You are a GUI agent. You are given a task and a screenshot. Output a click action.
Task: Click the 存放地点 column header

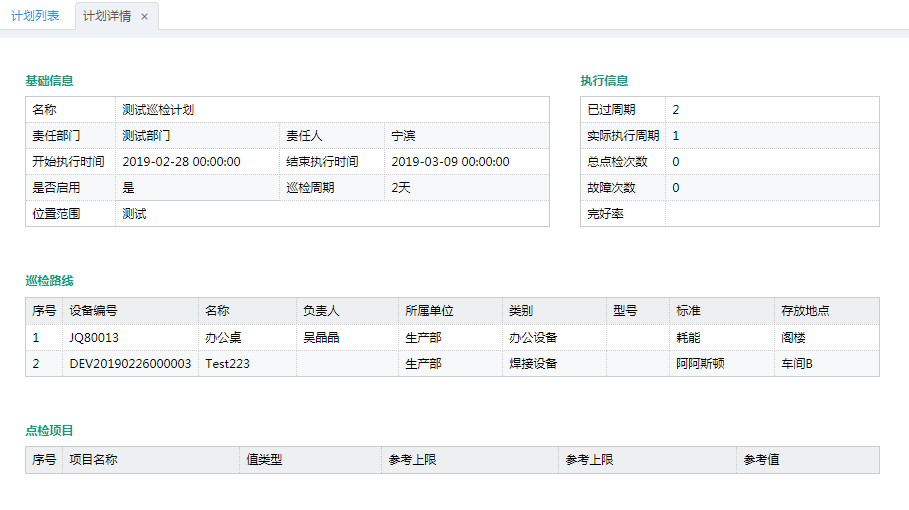tap(827, 311)
